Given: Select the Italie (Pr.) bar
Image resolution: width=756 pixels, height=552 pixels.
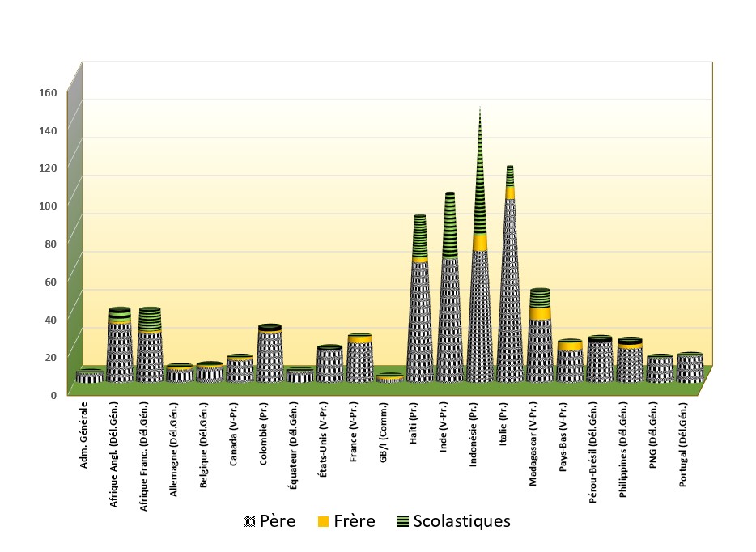Looking at the screenshot, I should coord(510,274).
